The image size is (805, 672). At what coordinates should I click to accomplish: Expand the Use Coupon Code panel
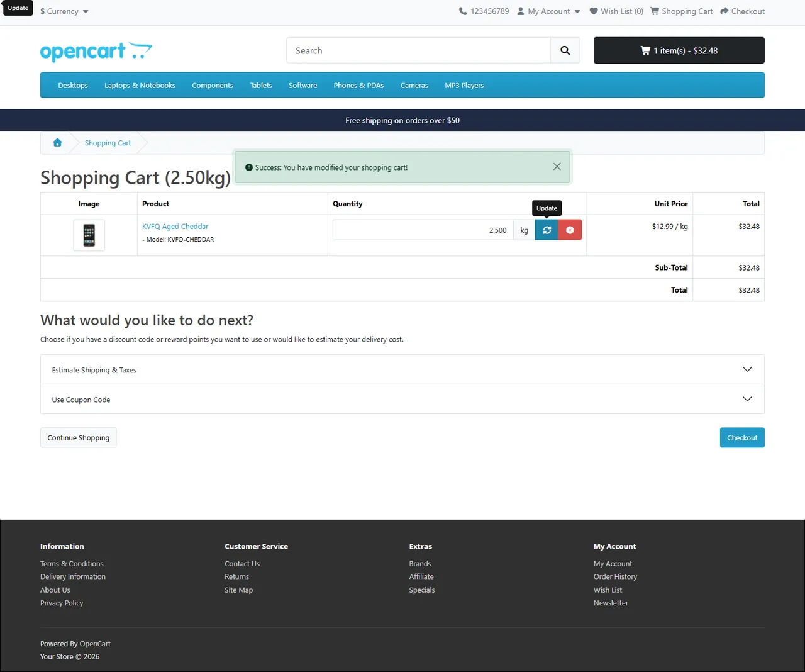click(x=402, y=399)
